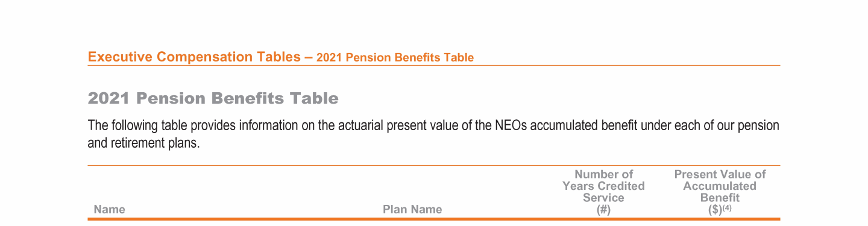
Task: Click 'and retirement plans.' text line
Action: click(x=143, y=145)
